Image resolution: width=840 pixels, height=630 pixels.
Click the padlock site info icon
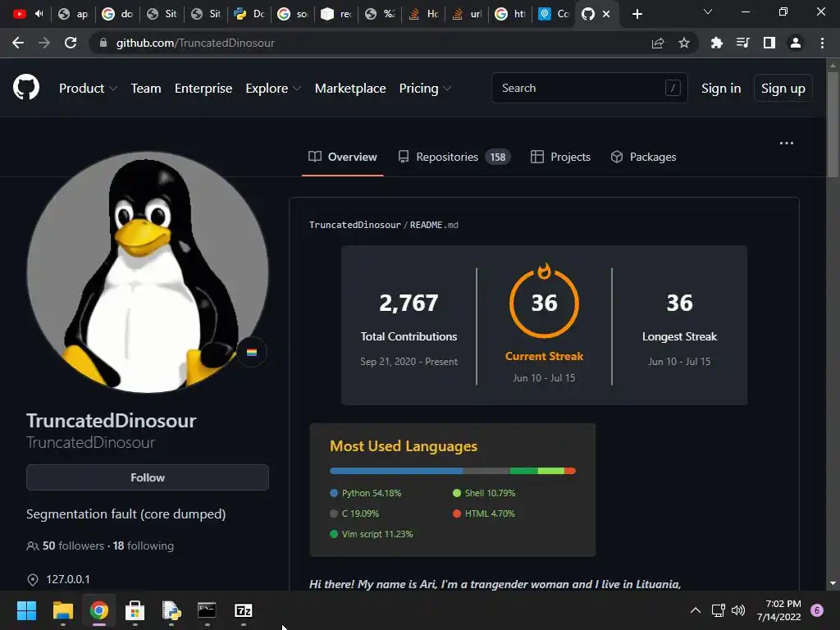[103, 43]
